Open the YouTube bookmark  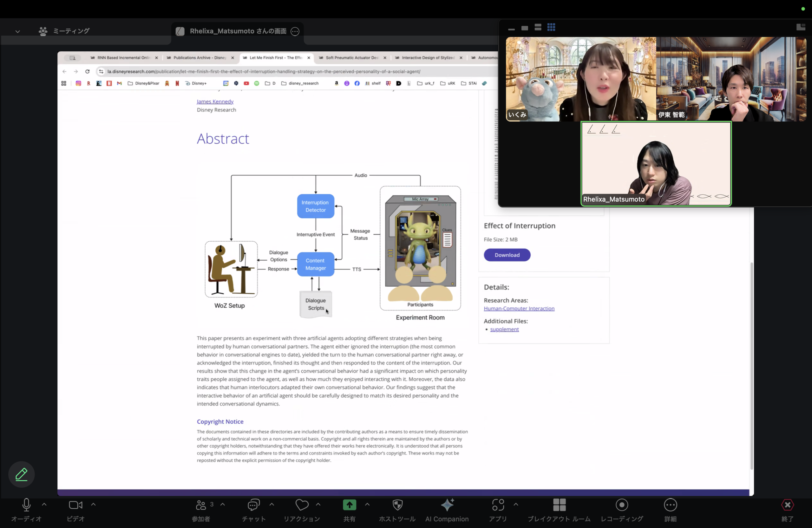(246, 83)
